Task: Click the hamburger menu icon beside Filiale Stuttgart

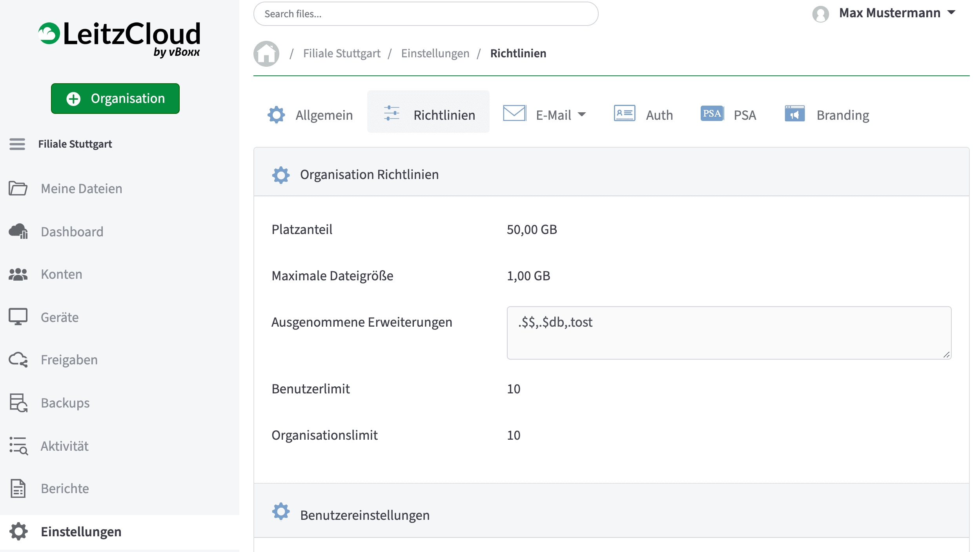Action: [x=17, y=144]
